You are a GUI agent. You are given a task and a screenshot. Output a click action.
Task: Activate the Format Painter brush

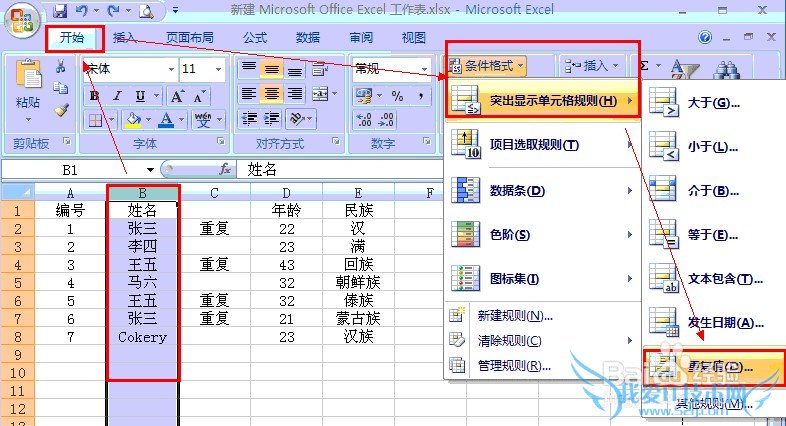61,110
